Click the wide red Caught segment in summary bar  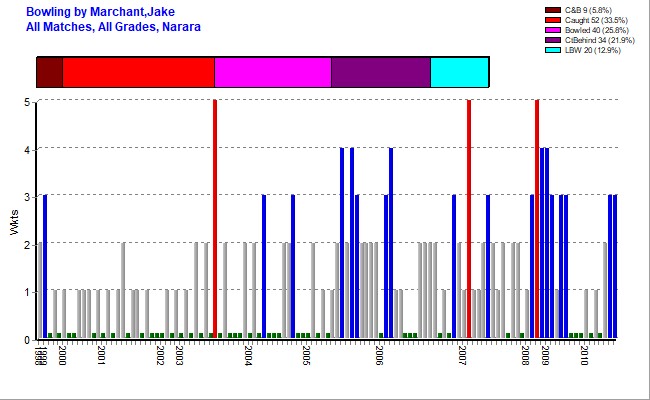pyautogui.click(x=138, y=73)
